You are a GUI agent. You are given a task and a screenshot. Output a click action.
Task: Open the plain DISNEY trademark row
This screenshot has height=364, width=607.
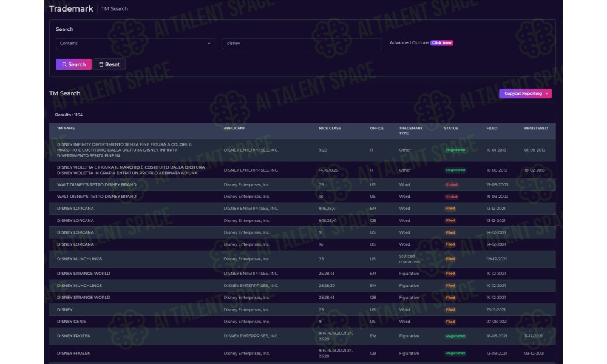302,310
